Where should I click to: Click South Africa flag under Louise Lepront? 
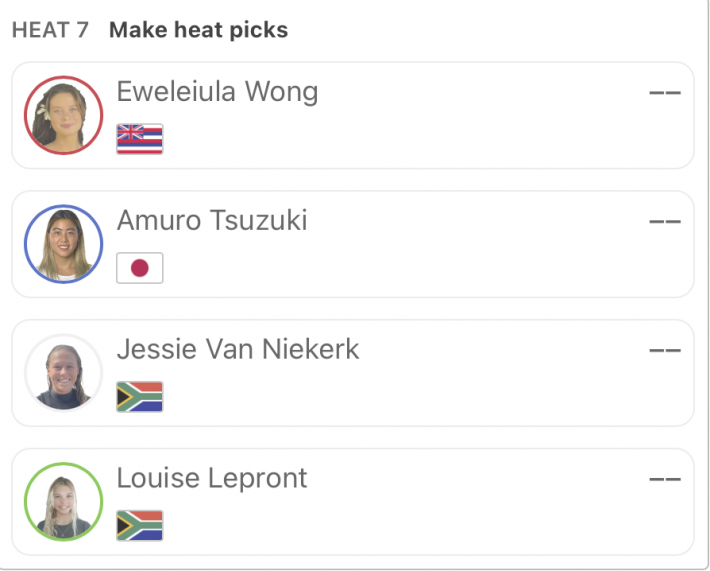[x=139, y=526]
